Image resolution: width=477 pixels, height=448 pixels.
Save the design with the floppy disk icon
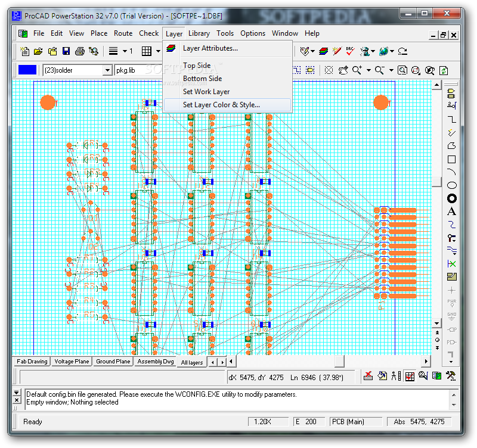66,51
